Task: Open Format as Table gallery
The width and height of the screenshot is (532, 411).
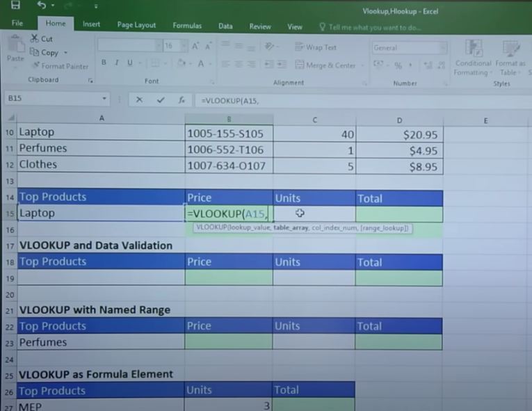Action: [510, 58]
